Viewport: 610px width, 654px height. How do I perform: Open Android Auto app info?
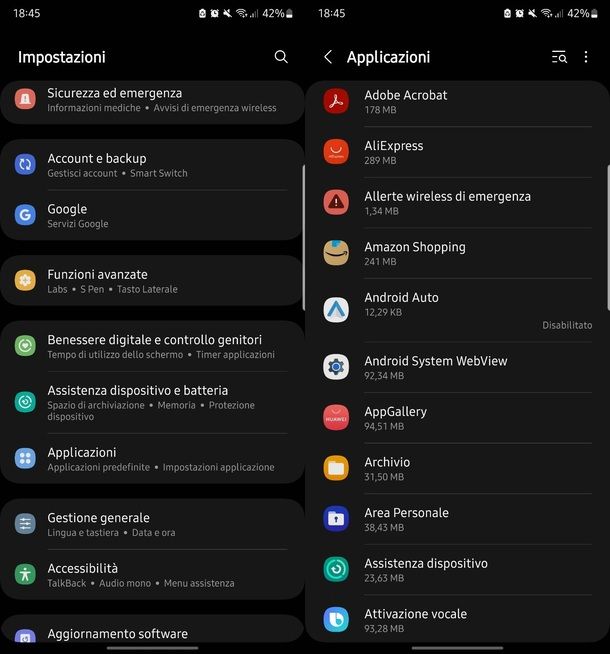457,310
